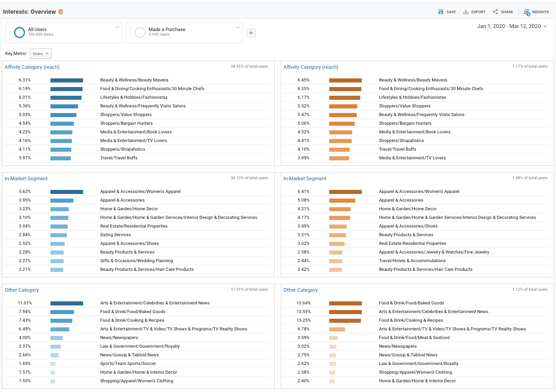Image resolution: width=556 pixels, height=392 pixels.
Task: Open right Other Category report
Action: pyautogui.click(x=300, y=290)
